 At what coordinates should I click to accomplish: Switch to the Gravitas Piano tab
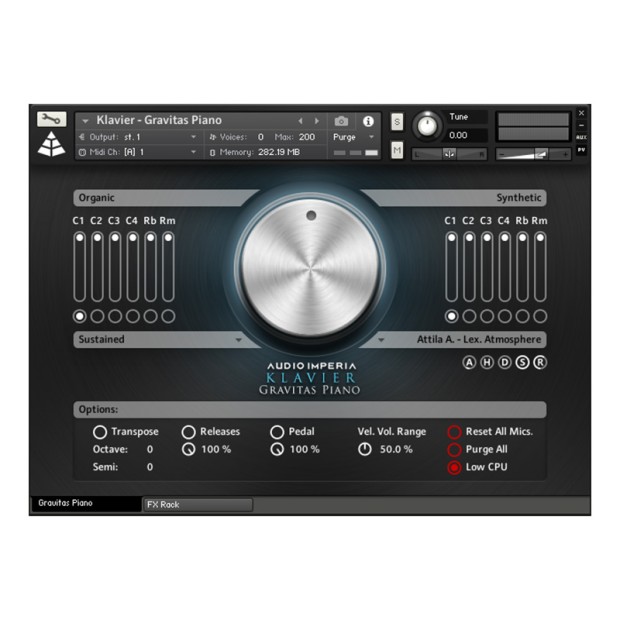(86, 503)
